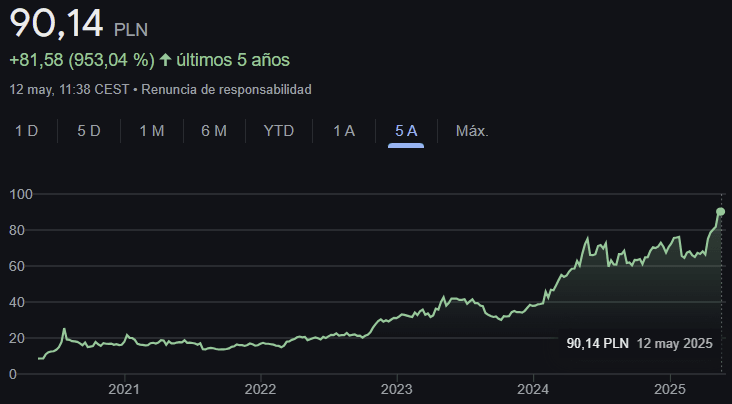Show the 1 M chart period

[x=151, y=131]
